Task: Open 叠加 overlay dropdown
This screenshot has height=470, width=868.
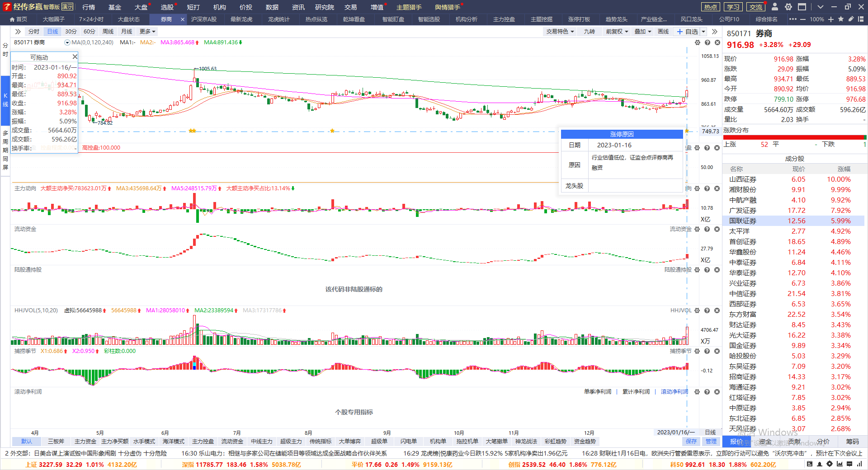Action: coord(643,32)
